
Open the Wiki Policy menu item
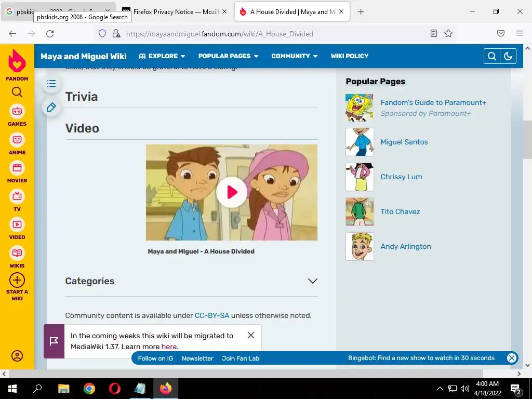[x=350, y=56]
